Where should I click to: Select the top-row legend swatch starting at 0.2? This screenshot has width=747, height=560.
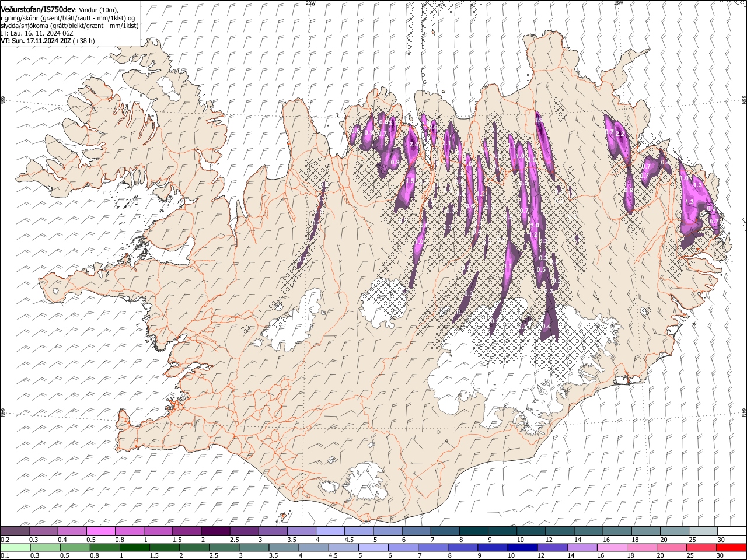pos(15,531)
